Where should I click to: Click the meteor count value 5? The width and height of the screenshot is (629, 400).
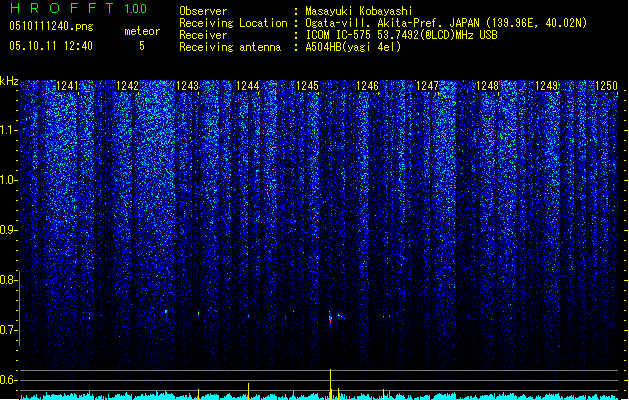[142, 46]
